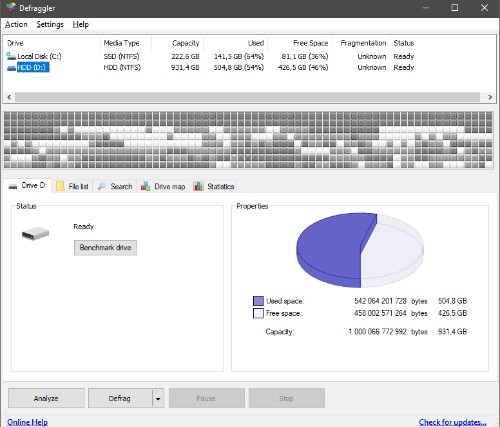Open the Online Help link
Image resolution: width=500 pixels, height=427 pixels.
pos(28,422)
